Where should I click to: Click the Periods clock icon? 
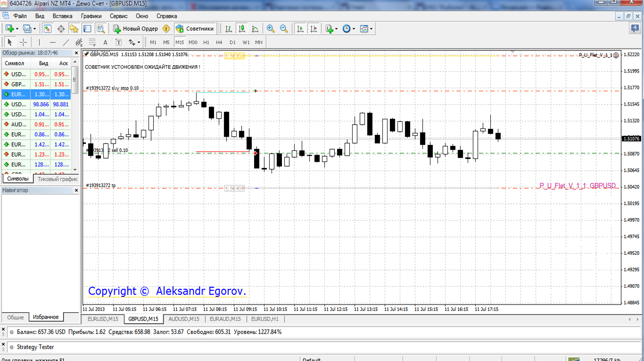point(347,29)
